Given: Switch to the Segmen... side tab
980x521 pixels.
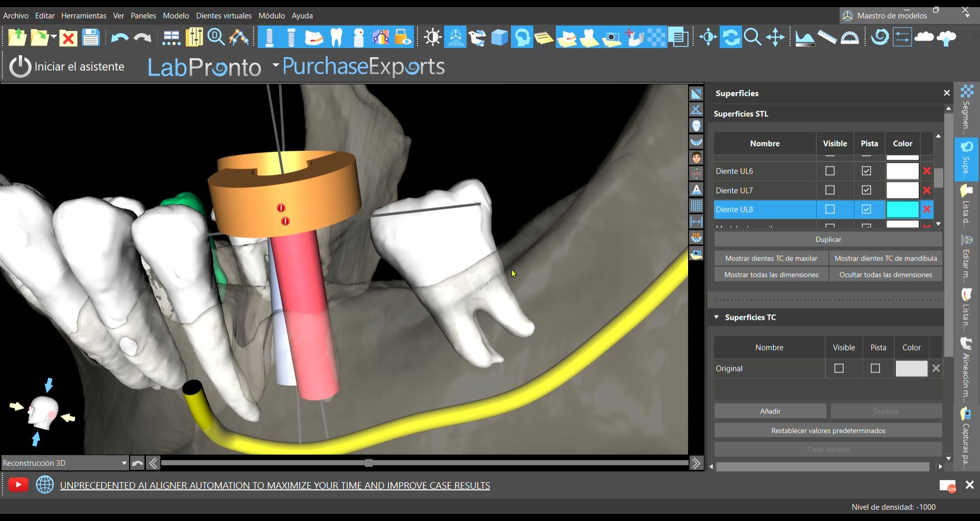Looking at the screenshot, I should (x=966, y=110).
